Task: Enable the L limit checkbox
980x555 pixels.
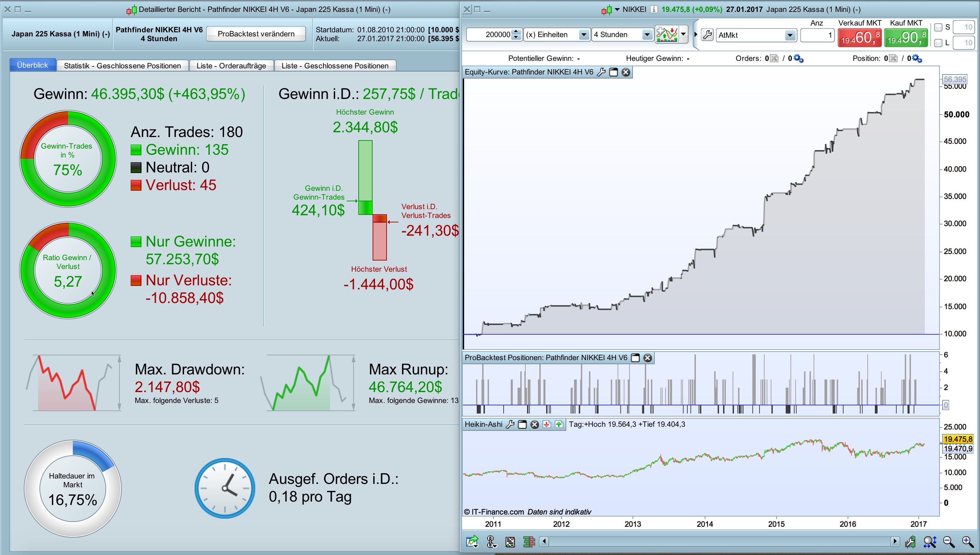Action: click(x=938, y=43)
